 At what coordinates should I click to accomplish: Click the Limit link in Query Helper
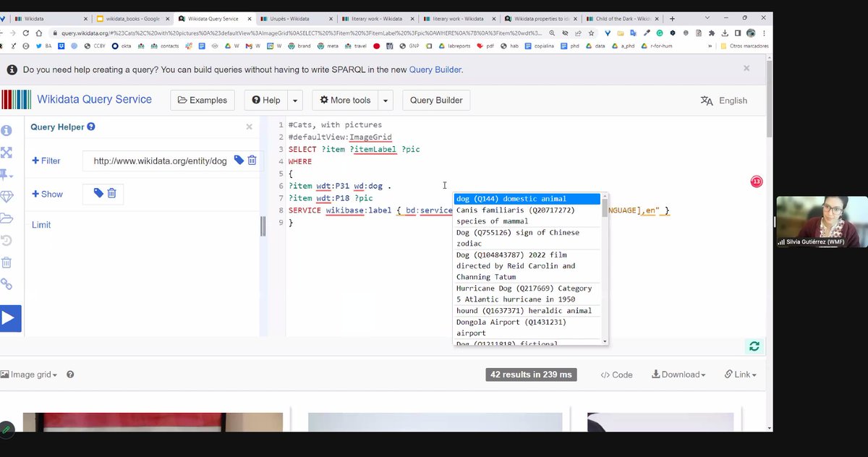click(x=41, y=225)
